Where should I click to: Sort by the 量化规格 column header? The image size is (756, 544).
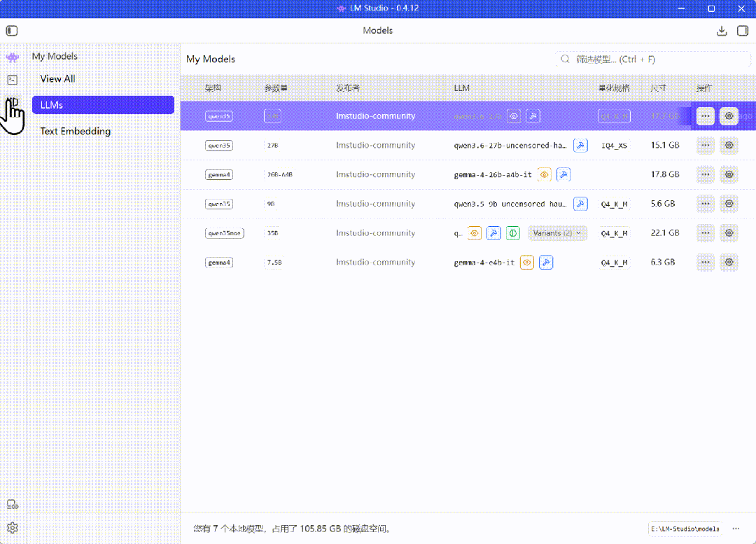[614, 88]
